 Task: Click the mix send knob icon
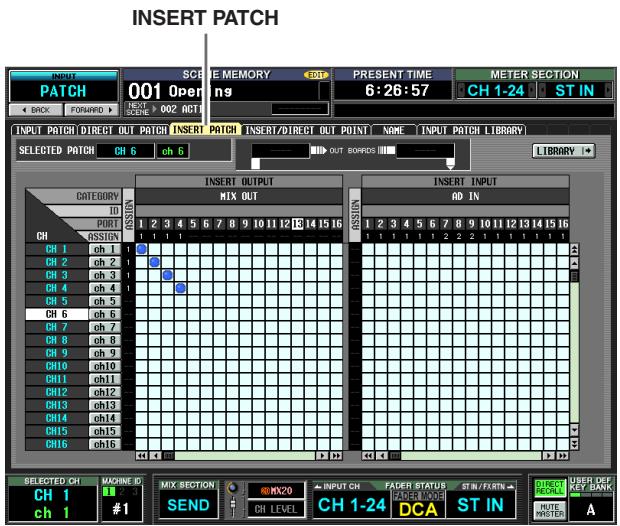pos(233,488)
